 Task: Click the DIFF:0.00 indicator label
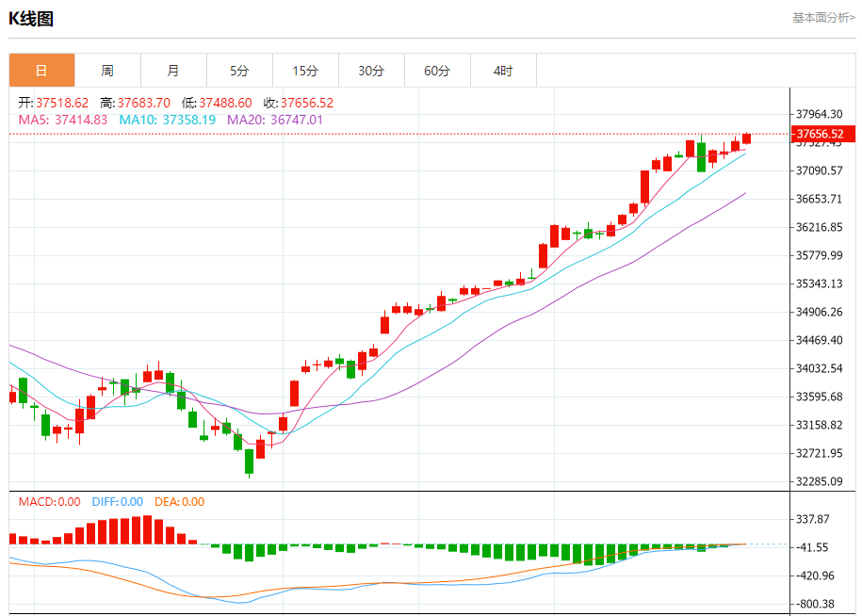click(118, 502)
